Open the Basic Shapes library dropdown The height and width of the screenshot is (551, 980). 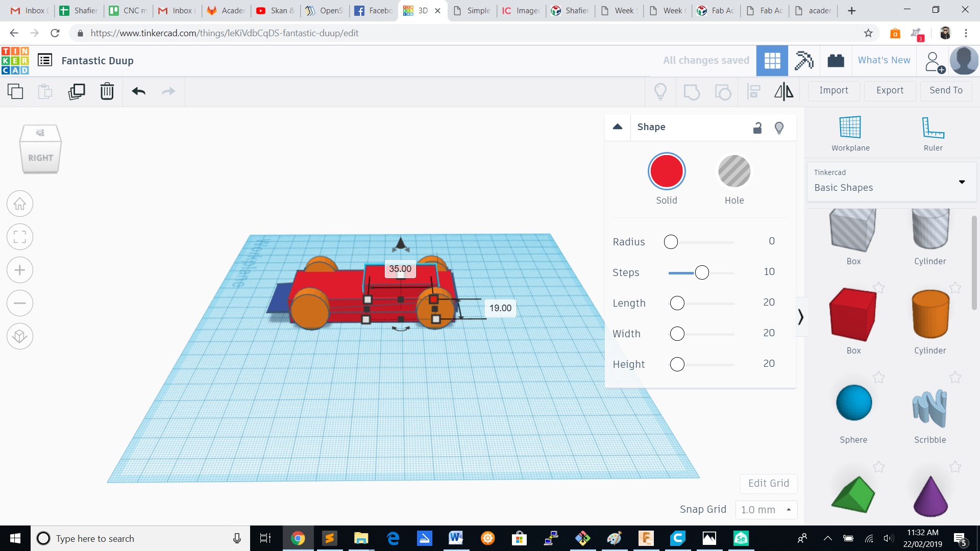(x=891, y=182)
